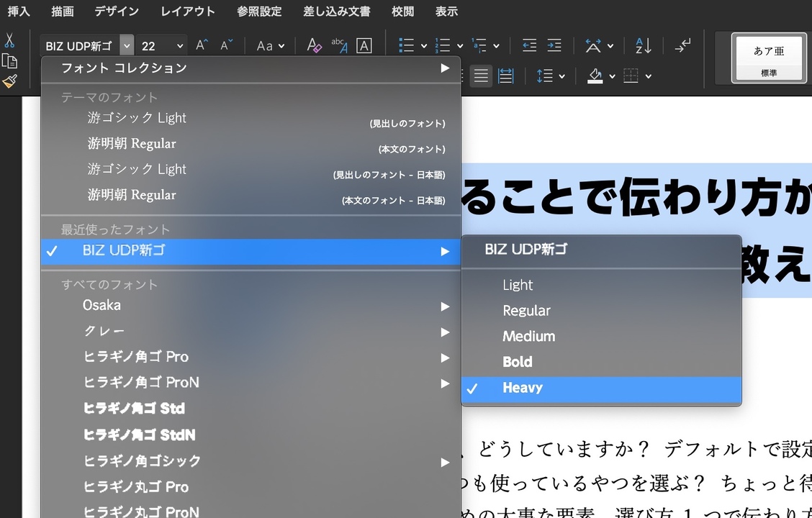The width and height of the screenshot is (812, 518).
Task: Expand the borders dropdown arrow
Action: 648,76
